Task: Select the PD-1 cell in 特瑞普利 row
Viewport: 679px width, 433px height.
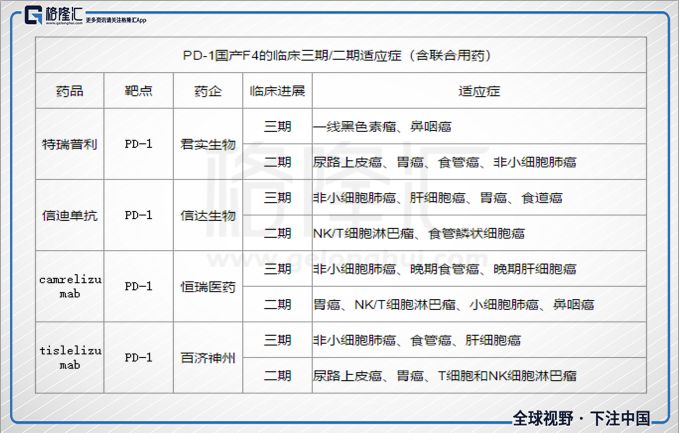Action: (139, 144)
